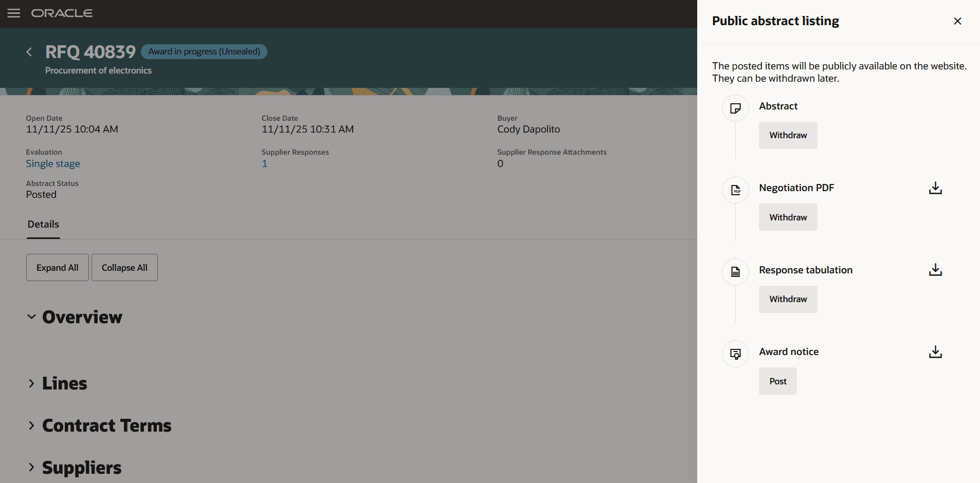Screen dimensions: 980x483
Task: Click the Award notice badge icon
Action: coord(735,354)
